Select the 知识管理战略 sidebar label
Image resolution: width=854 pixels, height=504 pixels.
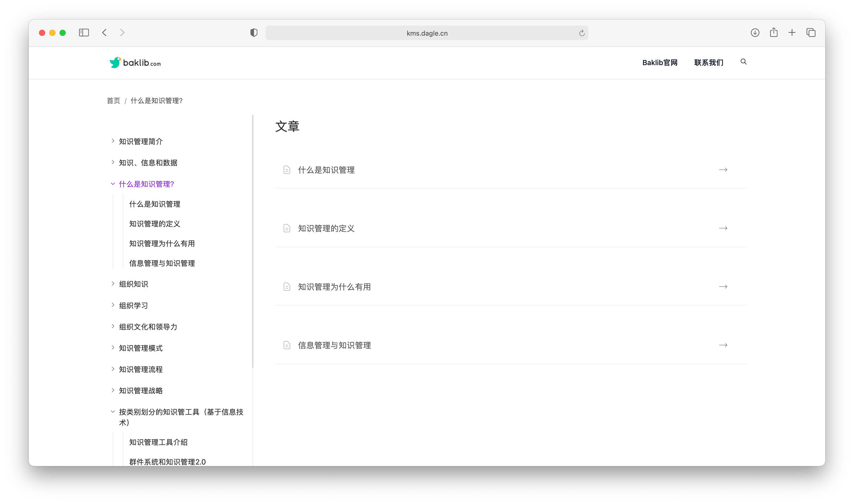tap(141, 391)
